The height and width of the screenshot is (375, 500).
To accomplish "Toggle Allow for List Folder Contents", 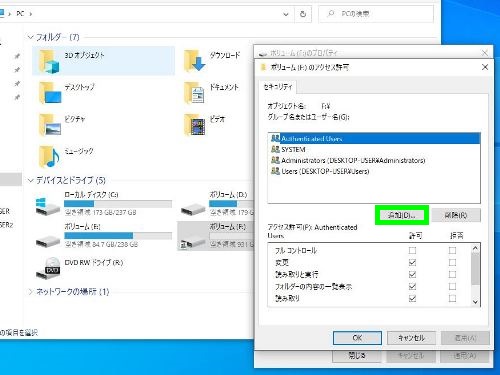I will click(412, 286).
